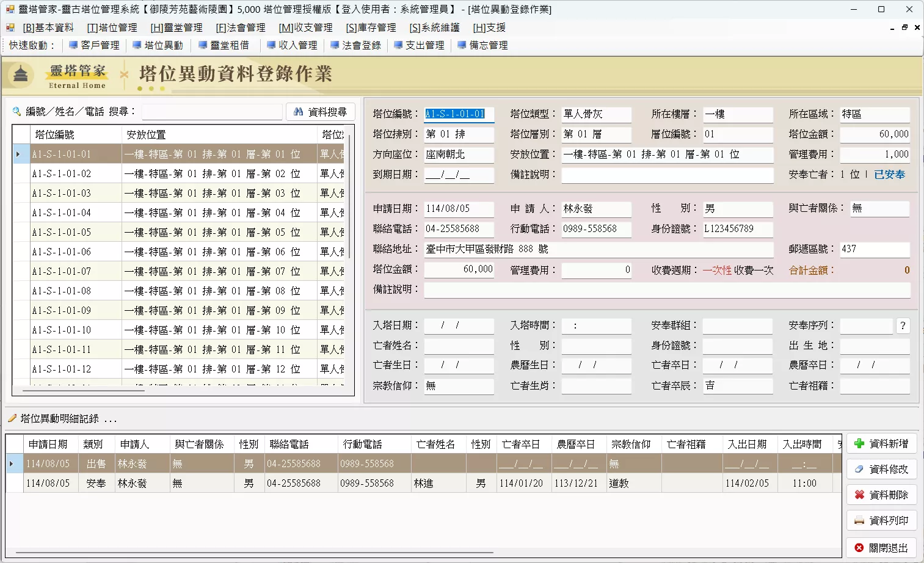Click the 申請人 field with 林永發
924x563 pixels.
pyautogui.click(x=596, y=209)
